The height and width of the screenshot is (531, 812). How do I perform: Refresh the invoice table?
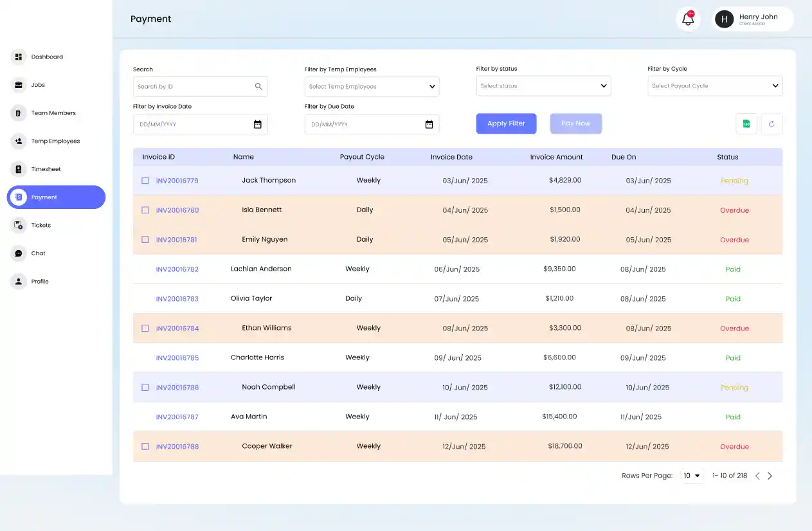click(x=771, y=123)
